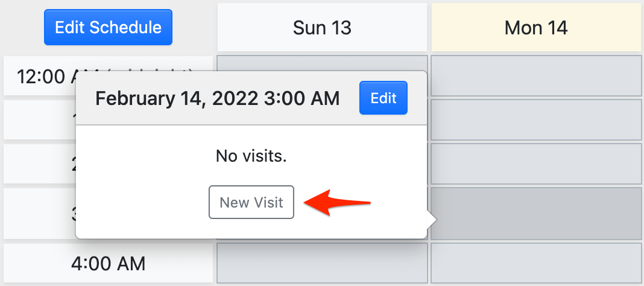The image size is (644, 286).
Task: Click the Sunday midnight slot above the popover
Action: 322,63
